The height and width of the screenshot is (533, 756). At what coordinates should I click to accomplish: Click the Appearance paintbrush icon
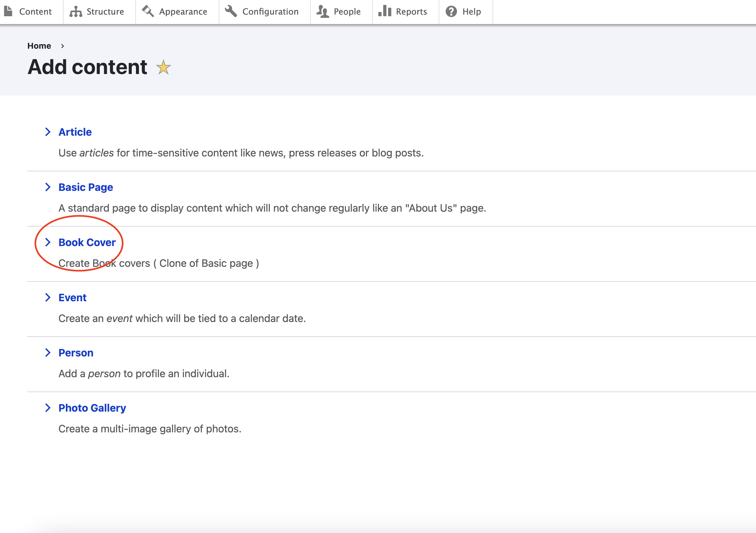coord(148,11)
